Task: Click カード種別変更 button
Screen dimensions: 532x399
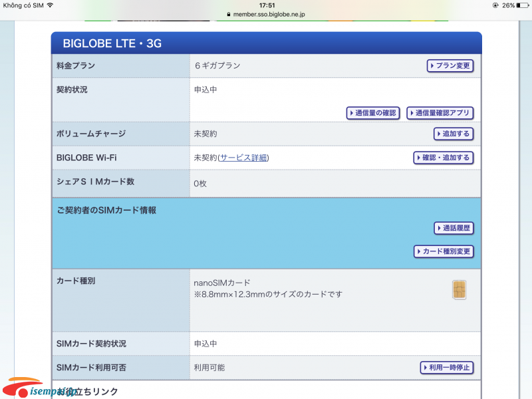Action: click(444, 251)
